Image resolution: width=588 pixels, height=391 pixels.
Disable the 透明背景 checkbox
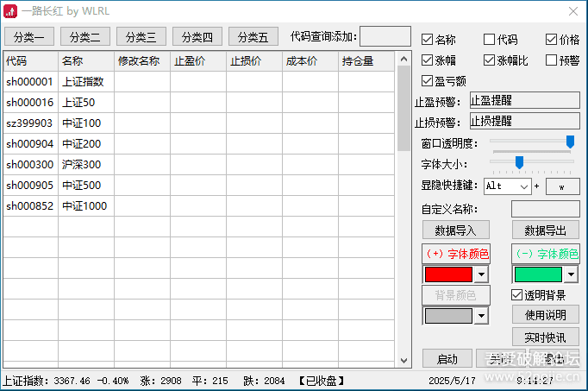517,295
